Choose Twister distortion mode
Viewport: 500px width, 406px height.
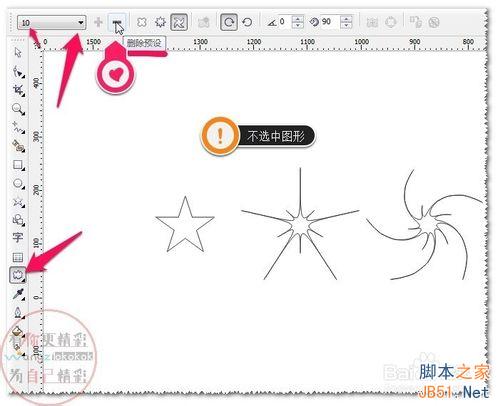(179, 22)
